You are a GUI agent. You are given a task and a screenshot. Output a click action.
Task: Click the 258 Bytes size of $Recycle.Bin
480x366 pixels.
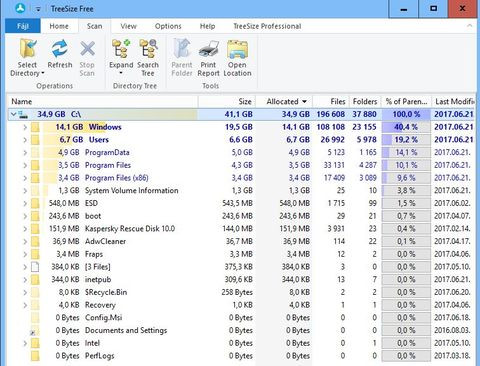point(237,292)
